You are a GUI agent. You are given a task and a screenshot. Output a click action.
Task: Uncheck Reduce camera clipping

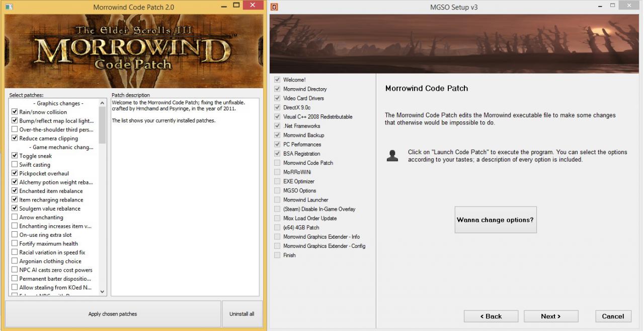point(15,138)
